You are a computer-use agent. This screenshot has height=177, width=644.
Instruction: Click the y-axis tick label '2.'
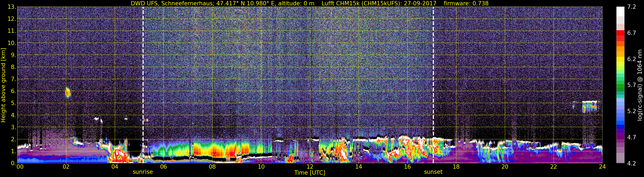13,139
